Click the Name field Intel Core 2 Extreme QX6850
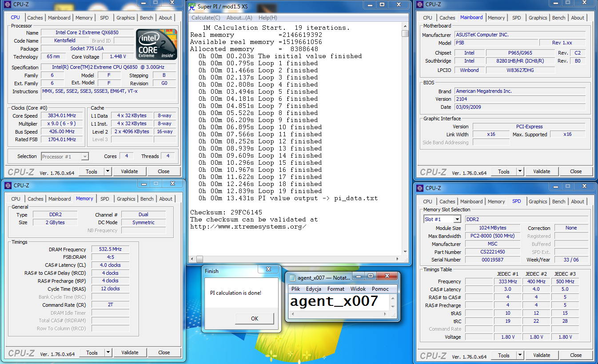Image resolution: width=598 pixels, height=364 pixels. pos(87,32)
